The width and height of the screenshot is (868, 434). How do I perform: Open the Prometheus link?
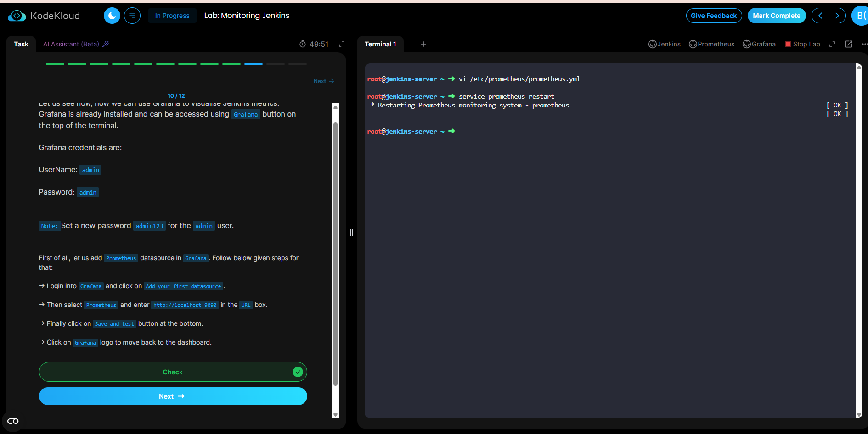(x=711, y=44)
